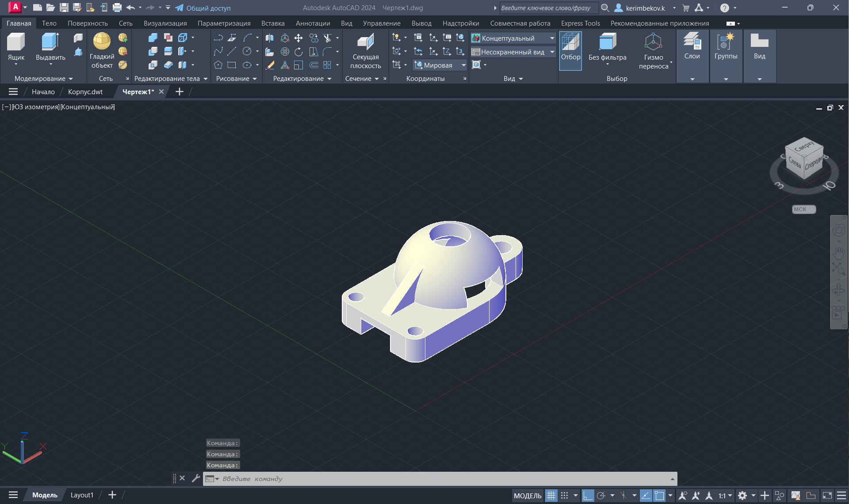Open the Мировая coordinate system dropdown

pos(463,65)
